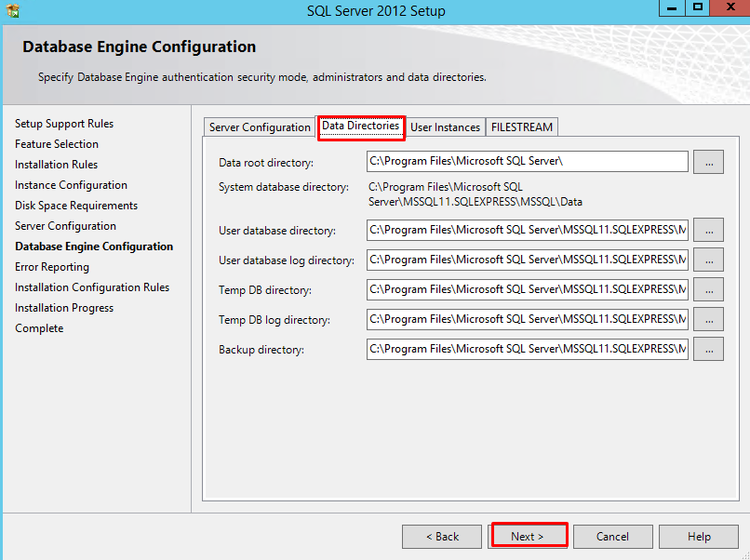Viewport: 750px width, 560px height.
Task: Click the 'Data root directory:' label
Action: 266,163
